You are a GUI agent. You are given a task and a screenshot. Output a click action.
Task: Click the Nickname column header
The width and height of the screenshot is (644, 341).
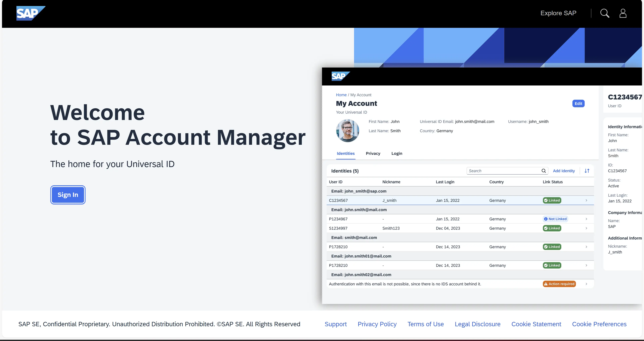point(391,182)
